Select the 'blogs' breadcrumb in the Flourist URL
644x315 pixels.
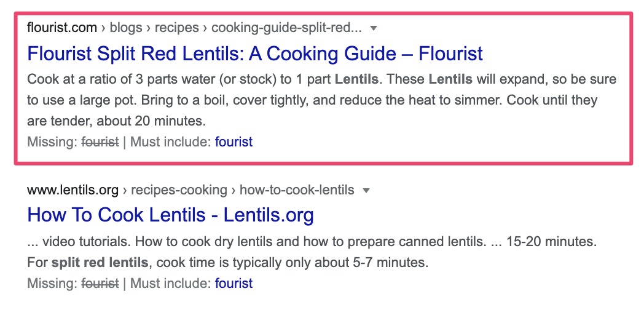126,28
